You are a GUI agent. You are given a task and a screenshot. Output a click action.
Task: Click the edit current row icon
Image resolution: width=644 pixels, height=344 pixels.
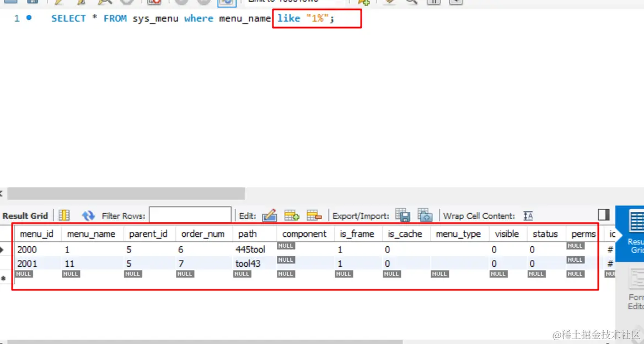(x=270, y=215)
